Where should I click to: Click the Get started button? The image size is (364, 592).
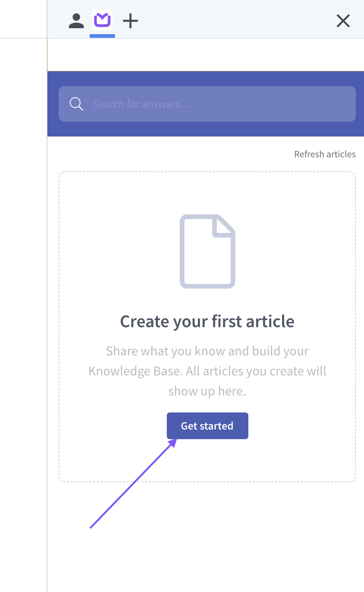[208, 426]
